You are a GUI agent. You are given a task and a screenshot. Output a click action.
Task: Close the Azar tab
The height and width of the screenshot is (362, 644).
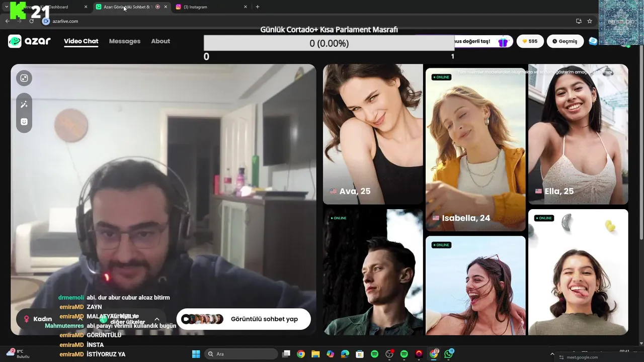[166, 7]
